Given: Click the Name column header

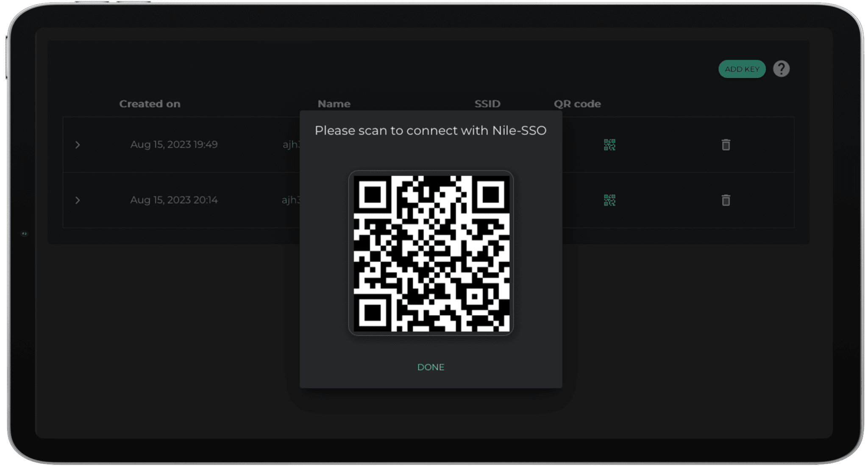Looking at the screenshot, I should click(334, 104).
